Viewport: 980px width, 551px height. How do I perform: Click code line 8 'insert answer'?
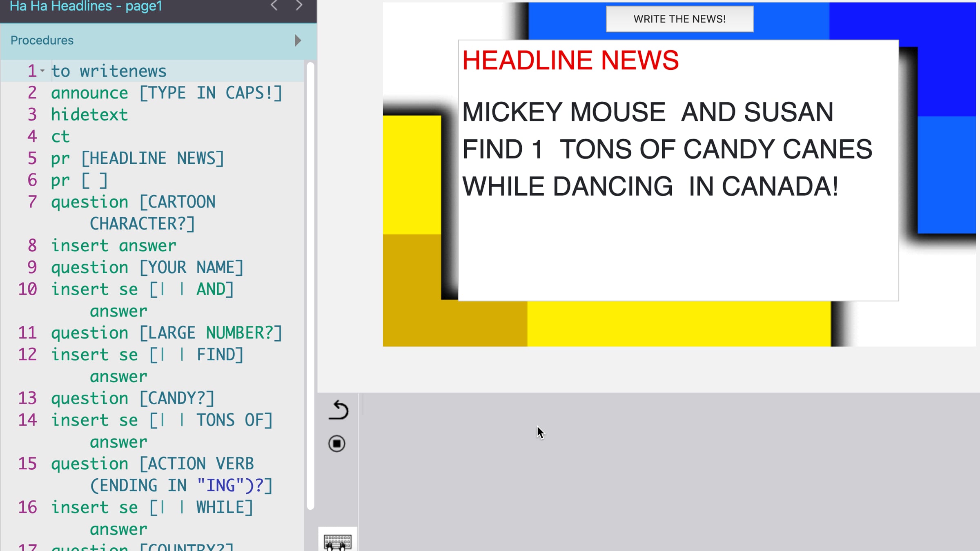114,246
